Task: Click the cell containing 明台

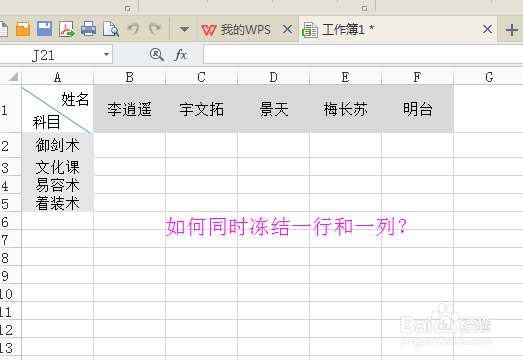Action: [x=418, y=109]
